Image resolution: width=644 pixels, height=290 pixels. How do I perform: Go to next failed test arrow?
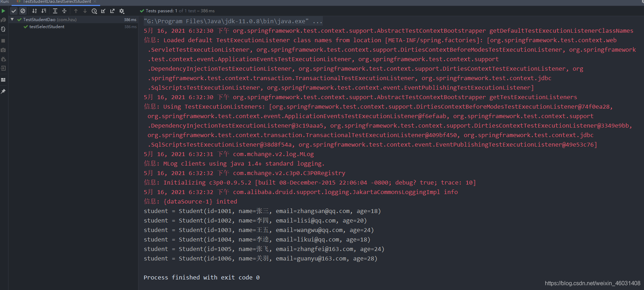85,11
